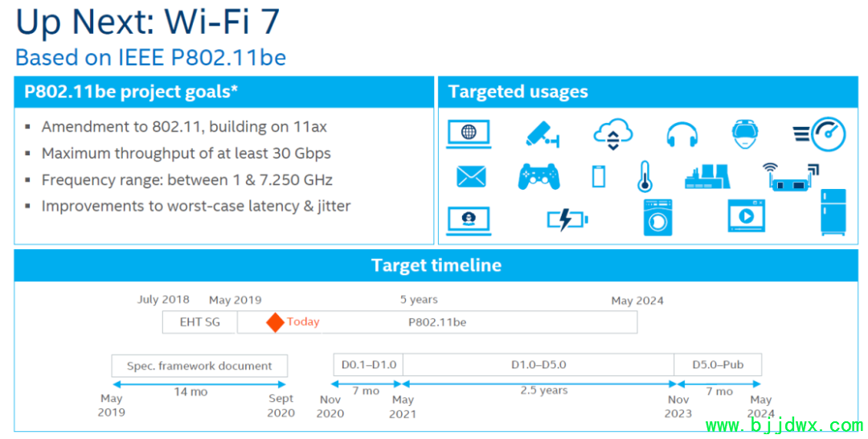Select the speedometer gauge icon
Screen dimensions: 868x439
pyautogui.click(x=820, y=134)
